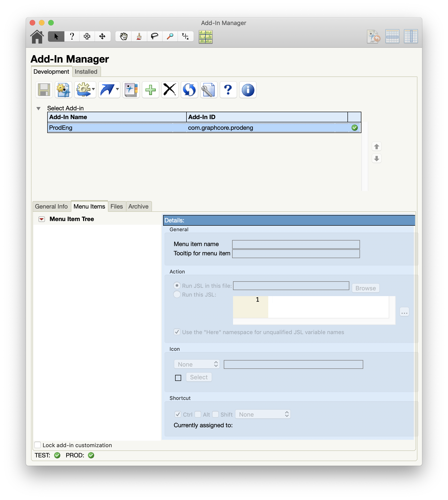Click the Home window icon
448x500 pixels.
click(37, 36)
